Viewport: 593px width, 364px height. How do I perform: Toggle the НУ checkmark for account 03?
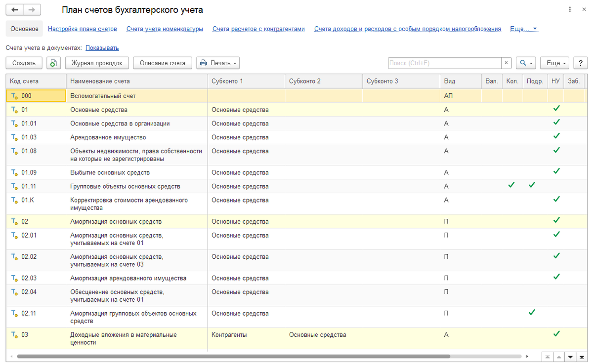556,333
